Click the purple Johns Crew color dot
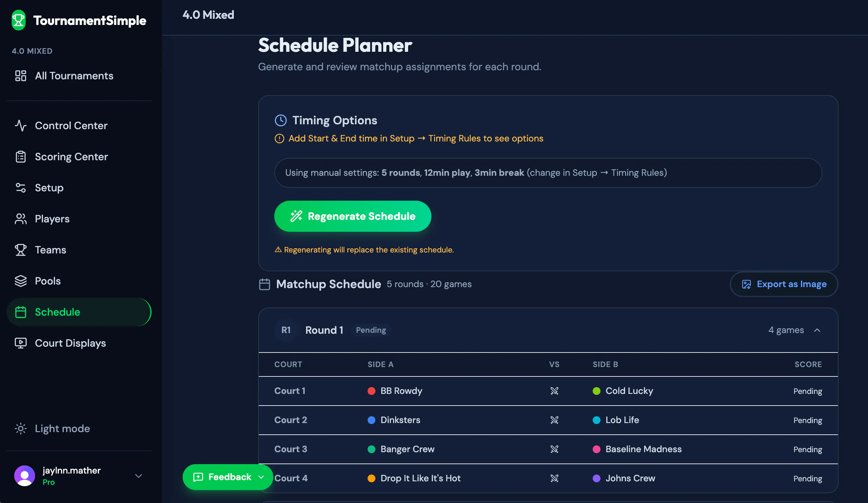 (x=597, y=478)
